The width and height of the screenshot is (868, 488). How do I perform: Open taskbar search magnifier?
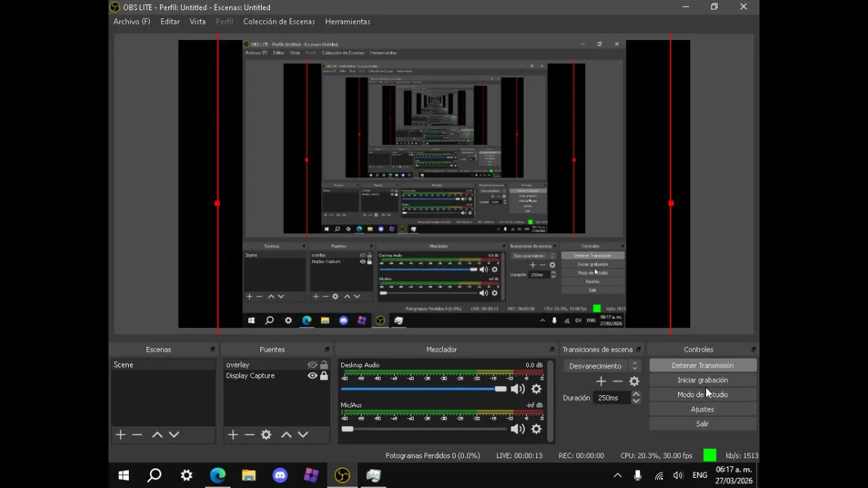click(x=155, y=475)
